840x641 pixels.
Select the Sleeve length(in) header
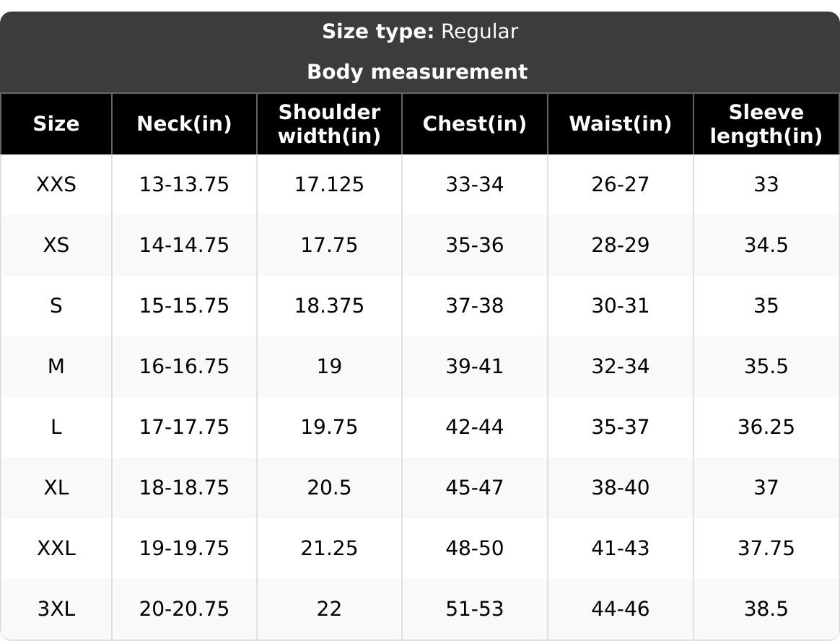point(766,124)
